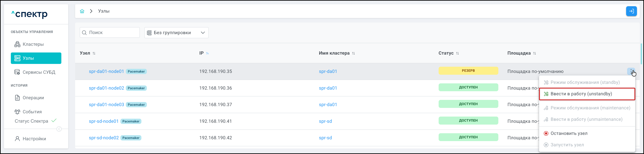Image resolution: width=644 pixels, height=154 pixels.
Task: Click the home breadcrumb icon
Action: 82,11
